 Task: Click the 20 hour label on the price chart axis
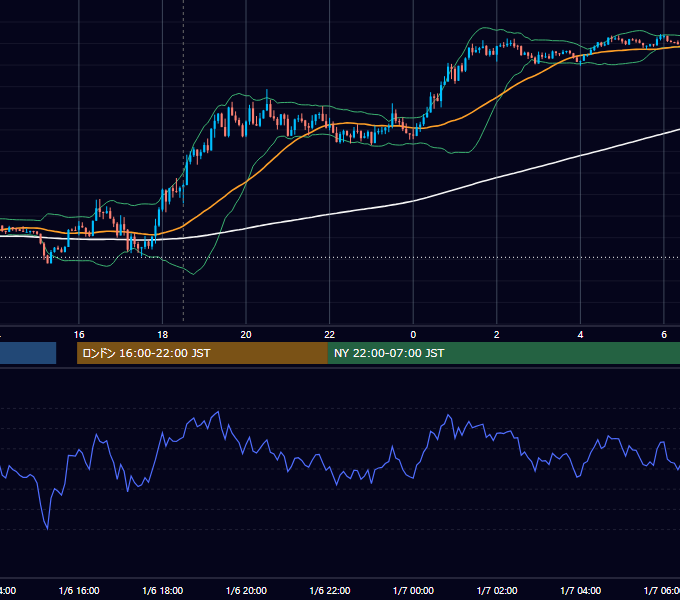[246, 335]
